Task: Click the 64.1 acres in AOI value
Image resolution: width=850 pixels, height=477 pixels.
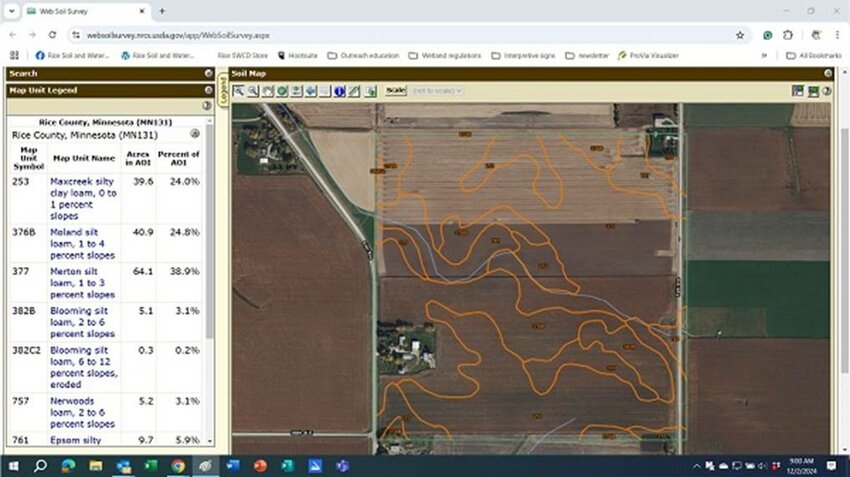Action: 143,271
